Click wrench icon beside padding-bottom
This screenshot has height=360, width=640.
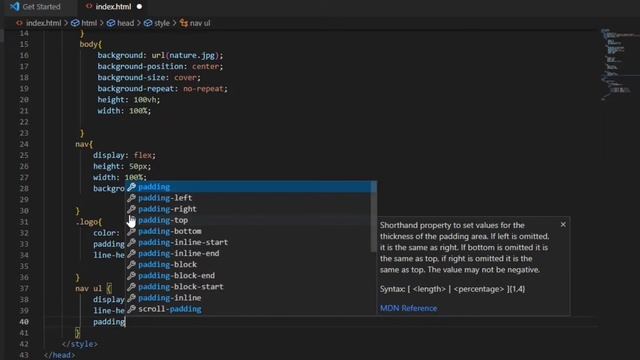(x=131, y=231)
